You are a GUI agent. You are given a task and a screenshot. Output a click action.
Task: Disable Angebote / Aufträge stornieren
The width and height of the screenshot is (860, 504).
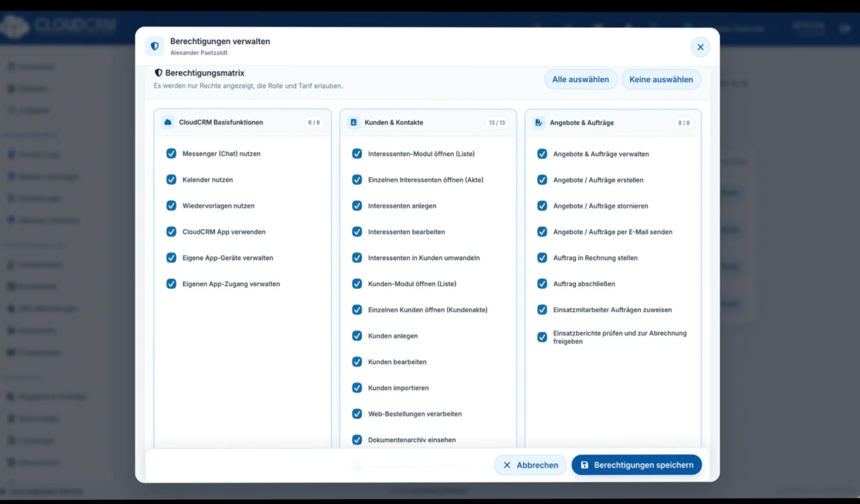(x=542, y=206)
